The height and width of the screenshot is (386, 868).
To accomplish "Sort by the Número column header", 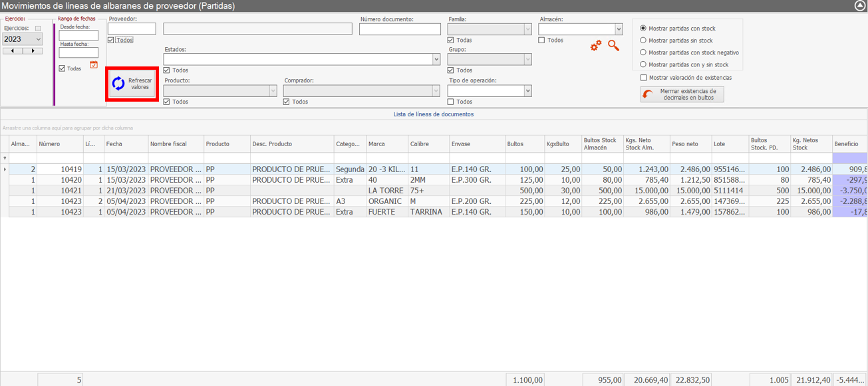I will (60, 144).
